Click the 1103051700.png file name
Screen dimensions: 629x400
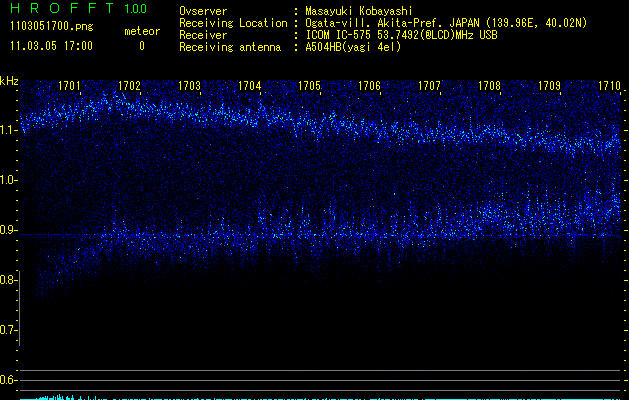(50, 26)
